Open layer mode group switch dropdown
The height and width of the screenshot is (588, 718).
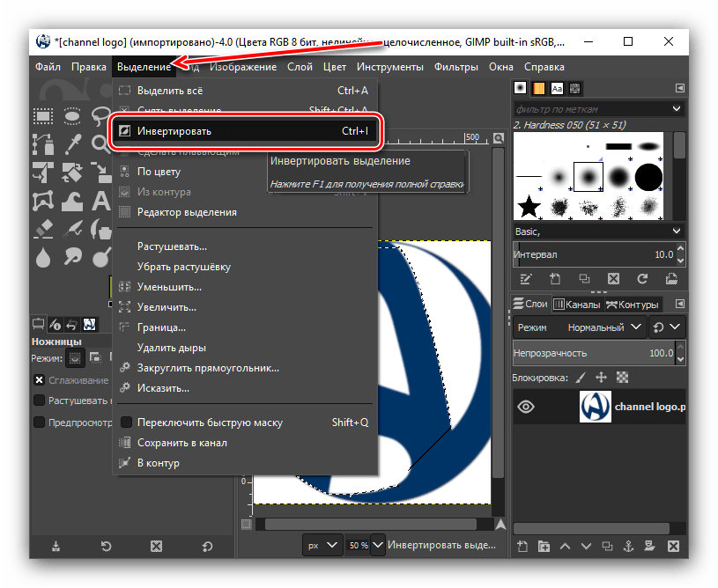pyautogui.click(x=667, y=327)
